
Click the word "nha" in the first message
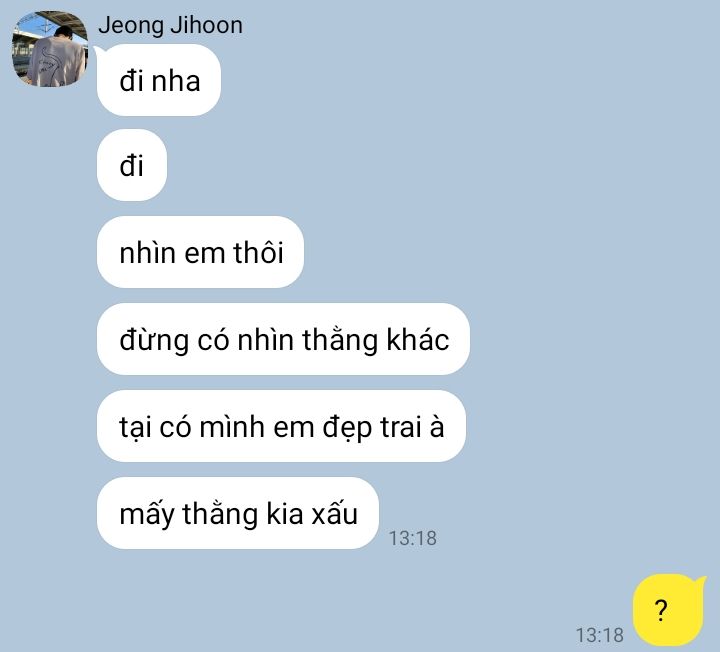176,82
